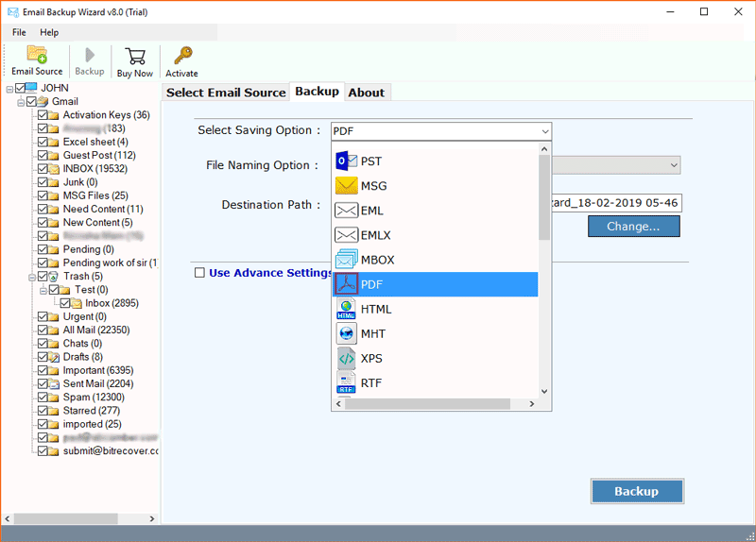Click the Destination Path text field
This screenshot has height=542, width=756.
pos(616,203)
